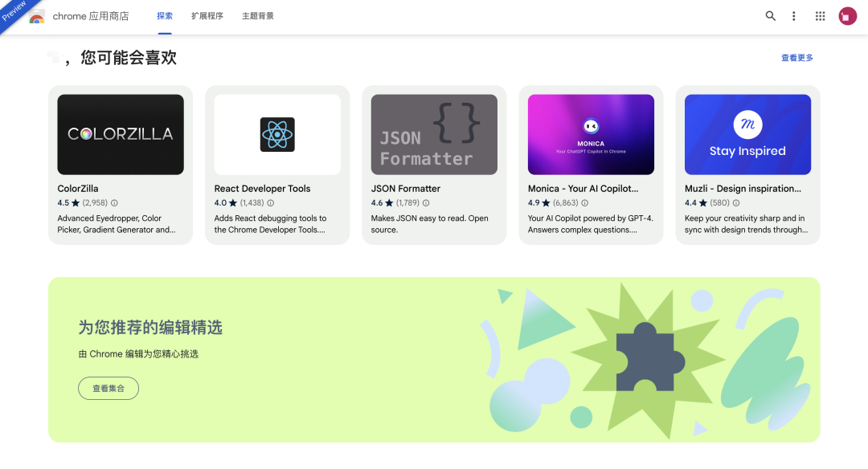Click the info icon beside ColorZilla's rating
This screenshot has height=469, width=868.
pos(114,203)
